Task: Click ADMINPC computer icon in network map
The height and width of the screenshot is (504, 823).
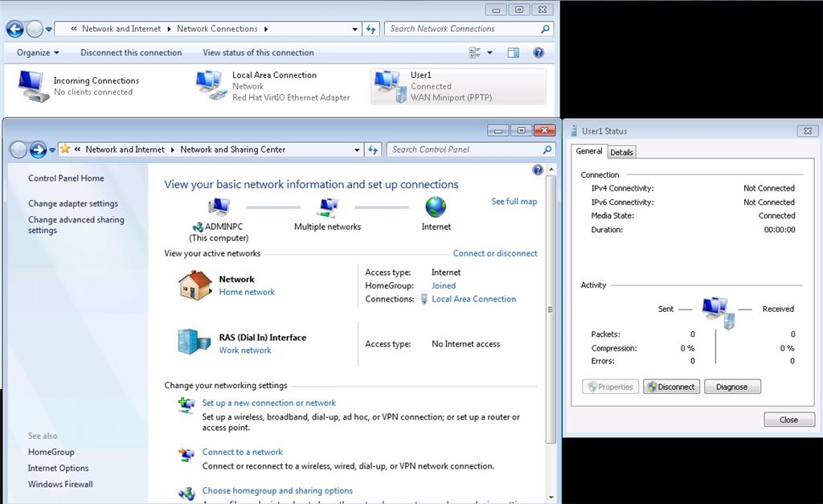Action: (219, 207)
